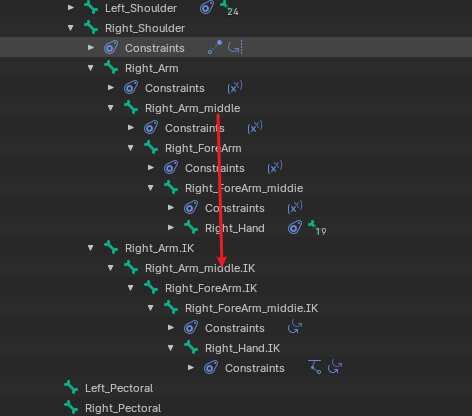Viewport: 472px width, 416px height.
Task: Select the Right_ForeArm bone
Action: [203, 148]
